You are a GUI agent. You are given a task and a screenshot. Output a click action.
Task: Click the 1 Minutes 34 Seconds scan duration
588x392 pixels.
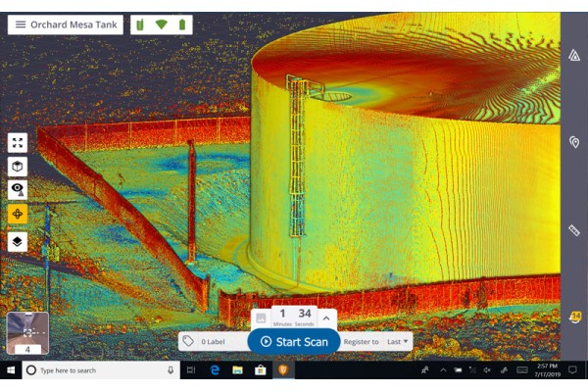(294, 318)
